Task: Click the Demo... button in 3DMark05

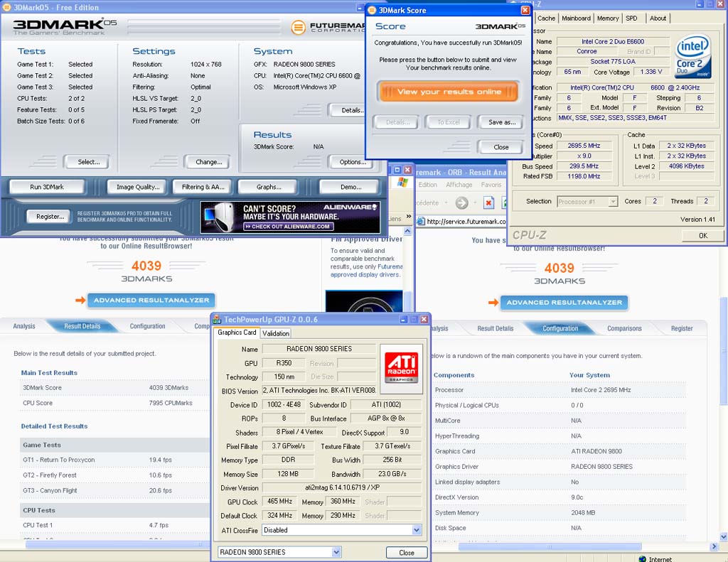Action: 350,187
